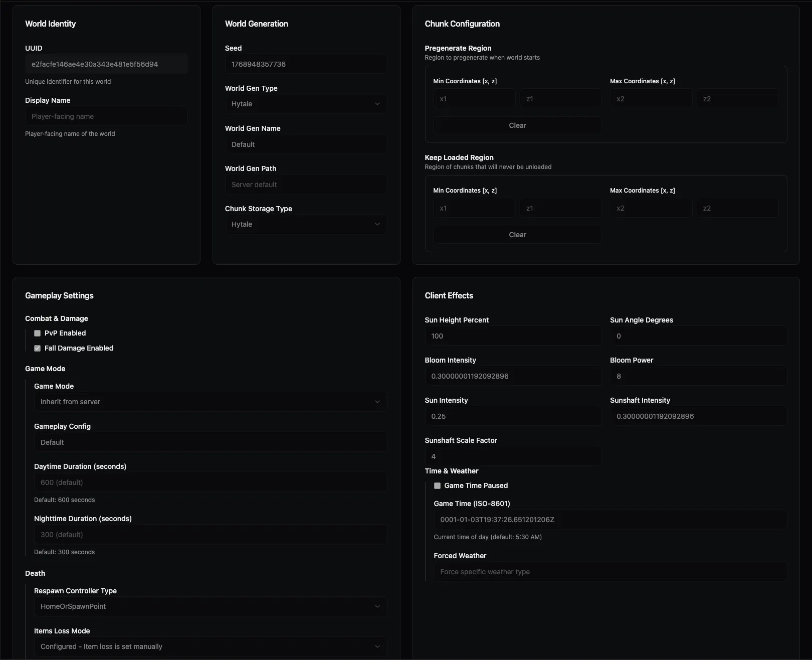Click the Daytime Duration field
812x660 pixels.
210,482
